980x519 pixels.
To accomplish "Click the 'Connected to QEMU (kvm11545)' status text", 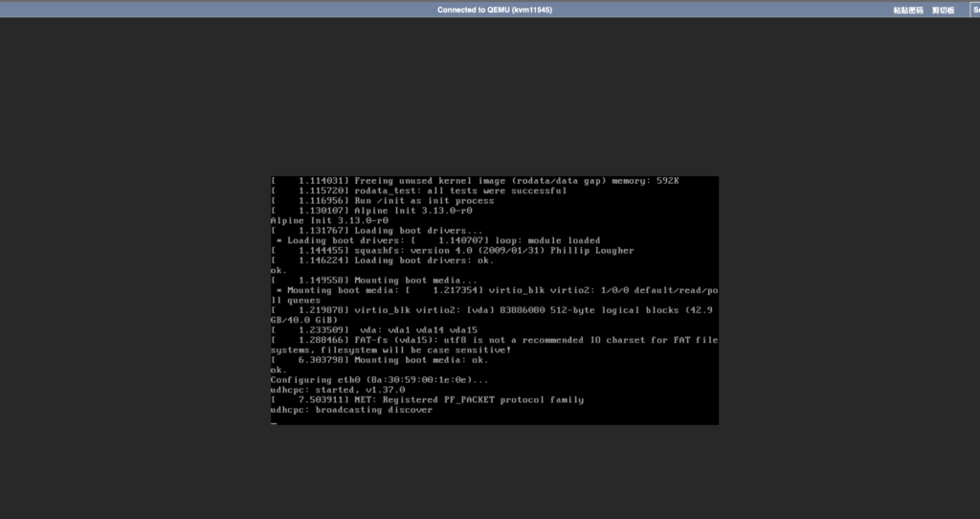I will coord(495,10).
